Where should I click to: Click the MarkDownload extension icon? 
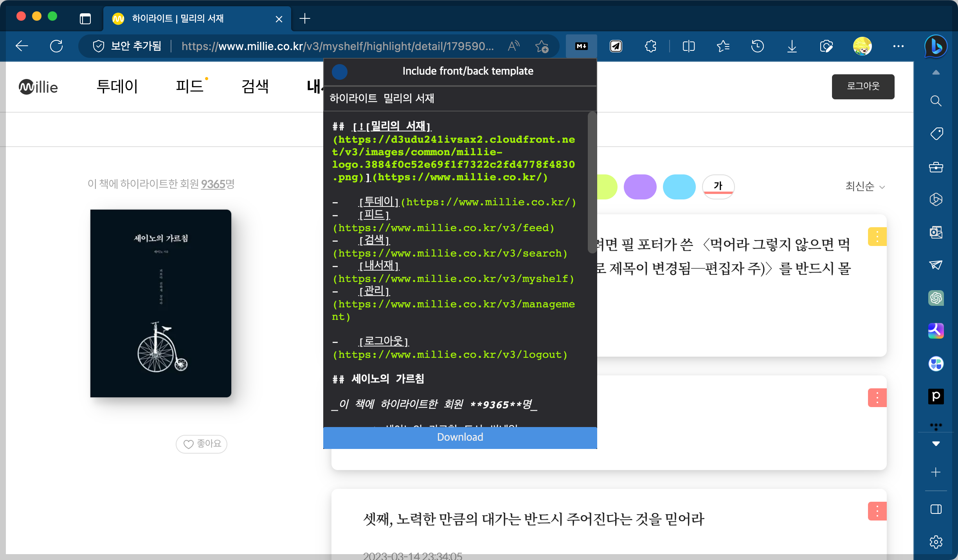581,46
